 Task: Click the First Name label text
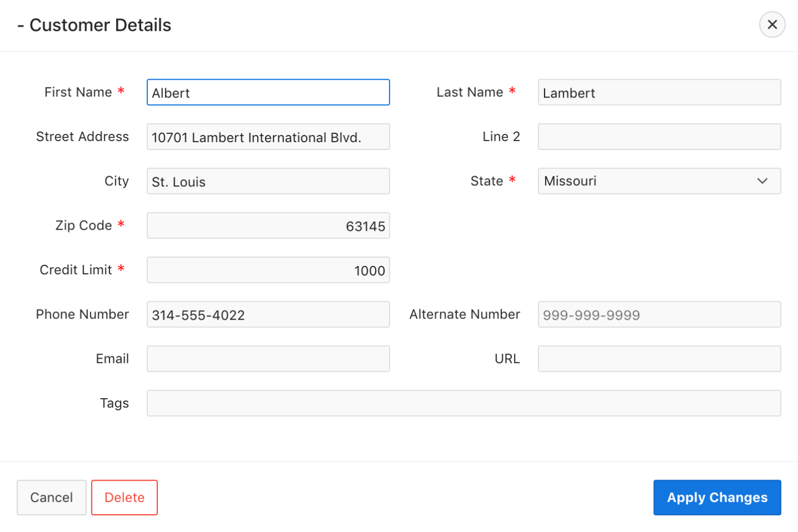point(78,93)
